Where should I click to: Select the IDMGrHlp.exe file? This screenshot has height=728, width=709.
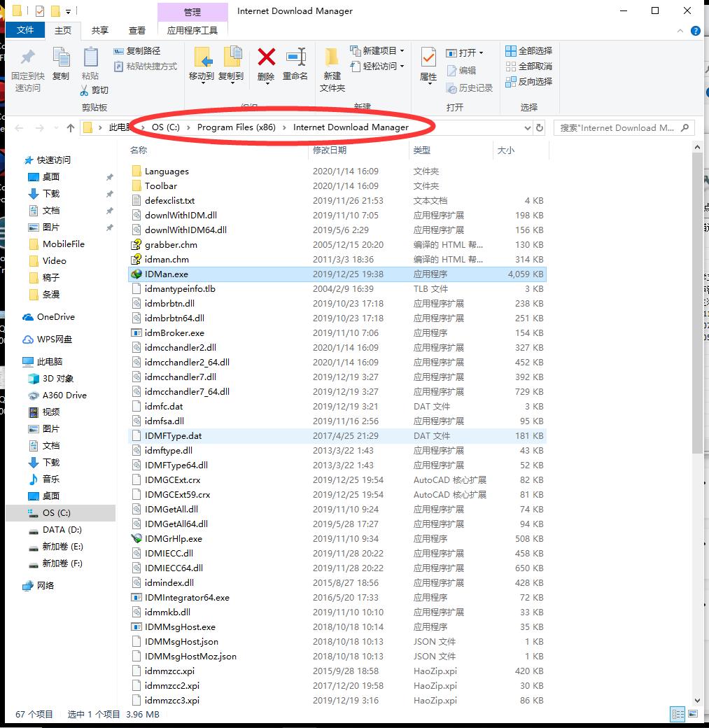(337, 538)
